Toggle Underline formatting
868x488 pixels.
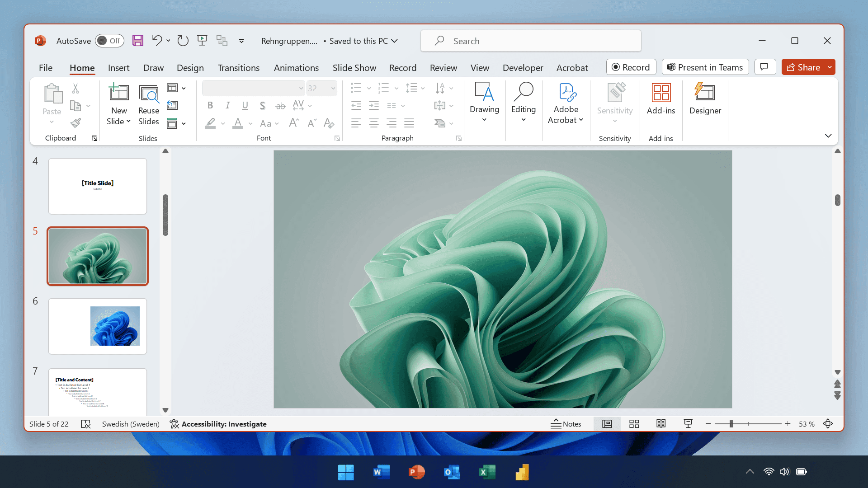click(x=245, y=106)
